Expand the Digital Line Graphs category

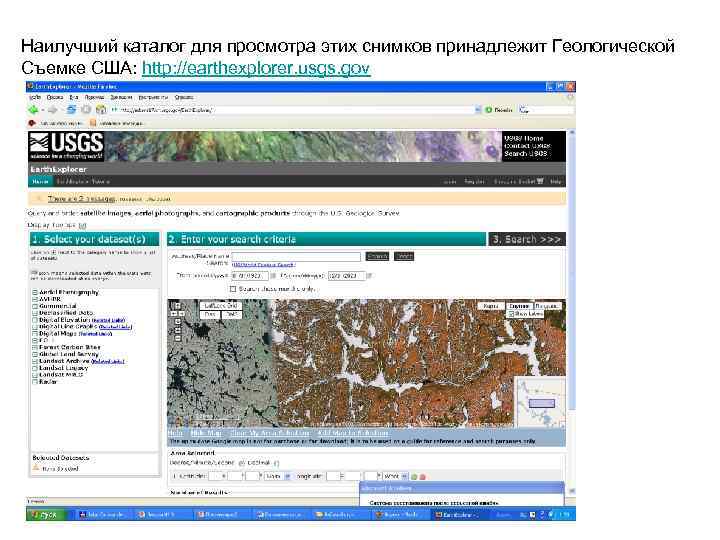[34, 326]
